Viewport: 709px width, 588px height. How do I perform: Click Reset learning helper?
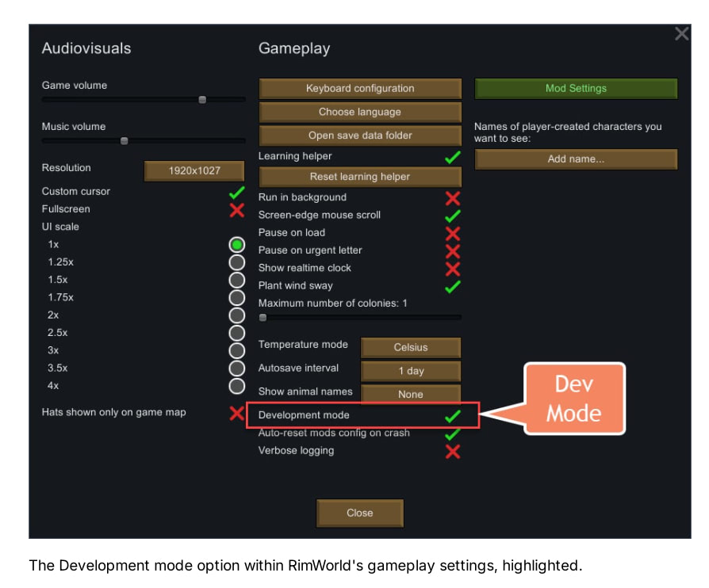pos(360,177)
